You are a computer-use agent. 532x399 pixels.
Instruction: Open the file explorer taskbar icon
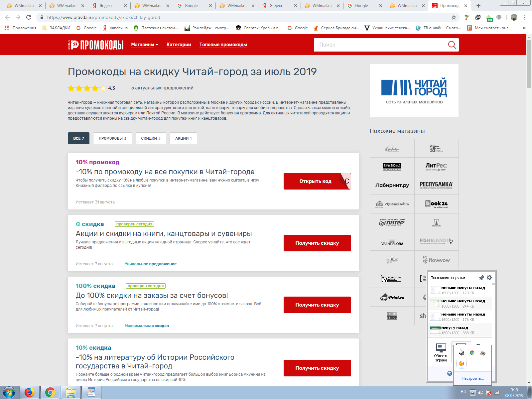71,392
